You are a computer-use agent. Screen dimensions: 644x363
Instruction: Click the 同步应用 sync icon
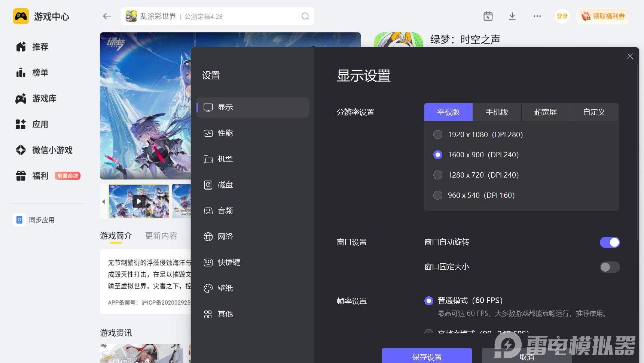(19, 220)
